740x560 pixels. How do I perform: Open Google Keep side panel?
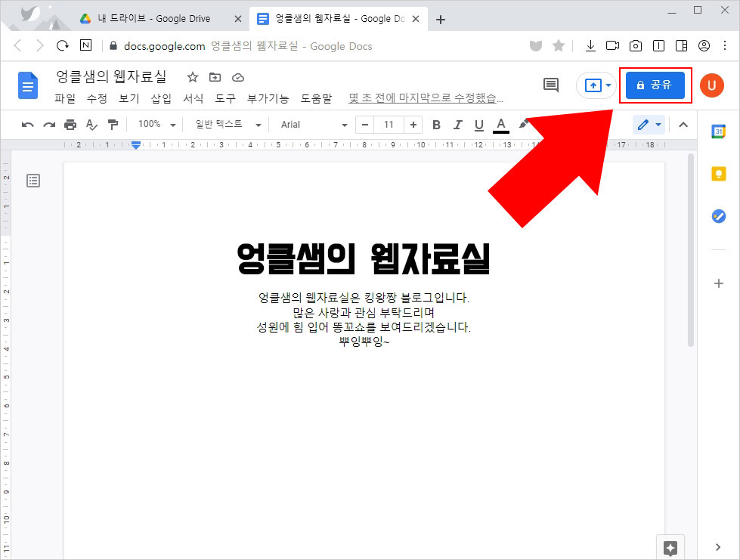click(718, 174)
